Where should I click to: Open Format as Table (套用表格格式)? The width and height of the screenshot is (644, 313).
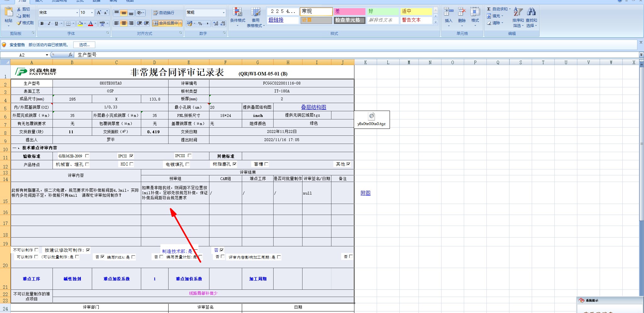click(x=256, y=17)
